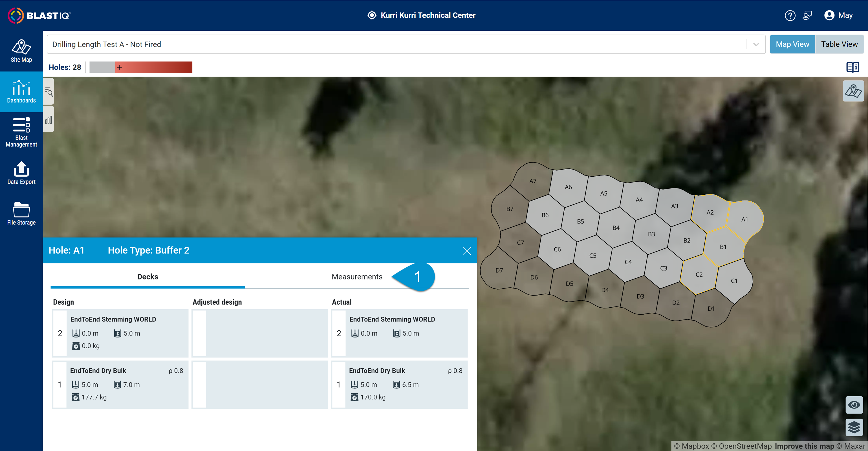This screenshot has width=868, height=451.
Task: Click the Actual EndToEnd Dry Bulk deck
Action: [x=399, y=385]
